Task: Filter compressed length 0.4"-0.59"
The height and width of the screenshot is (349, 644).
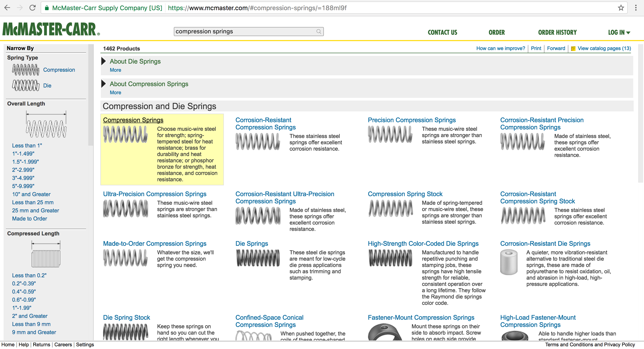Action: (x=24, y=292)
